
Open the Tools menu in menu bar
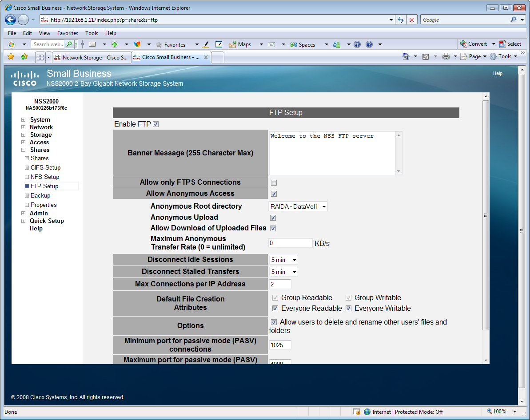[x=92, y=33]
